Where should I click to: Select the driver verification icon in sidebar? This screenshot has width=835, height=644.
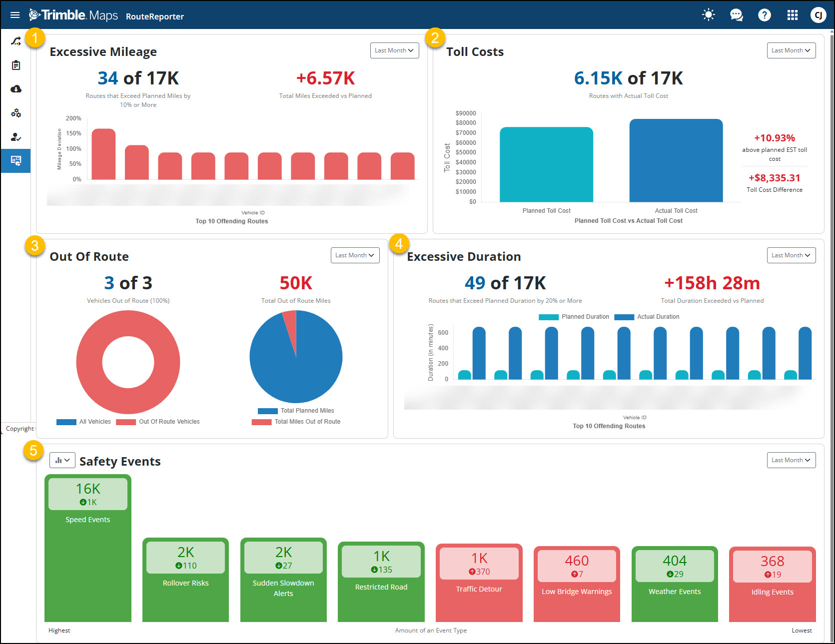pyautogui.click(x=15, y=137)
